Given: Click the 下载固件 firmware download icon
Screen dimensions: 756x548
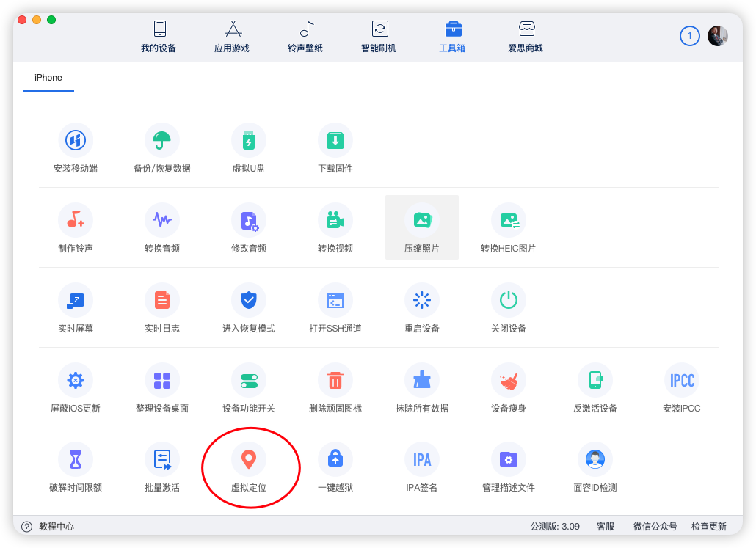Looking at the screenshot, I should (x=335, y=147).
